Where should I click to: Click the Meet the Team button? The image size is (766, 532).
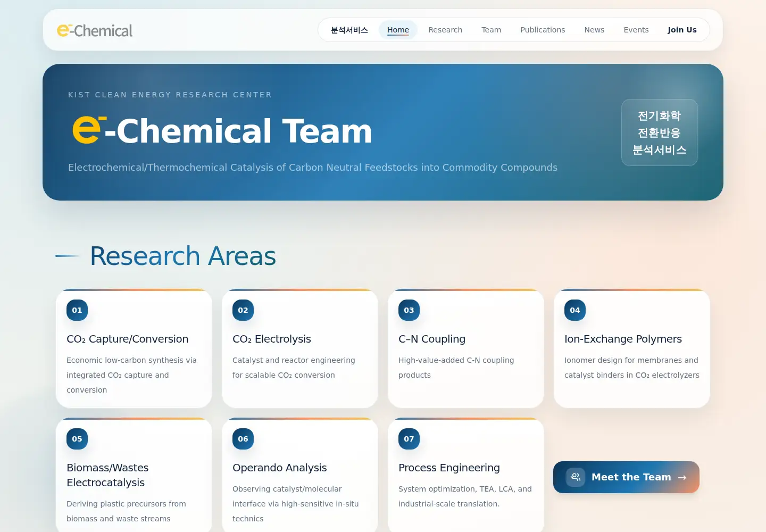tap(626, 477)
